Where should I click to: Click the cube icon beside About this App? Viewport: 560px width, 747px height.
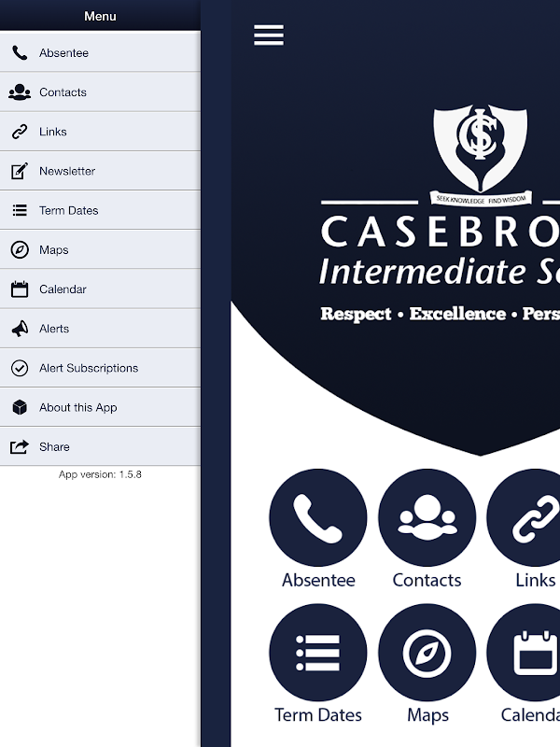click(x=20, y=407)
